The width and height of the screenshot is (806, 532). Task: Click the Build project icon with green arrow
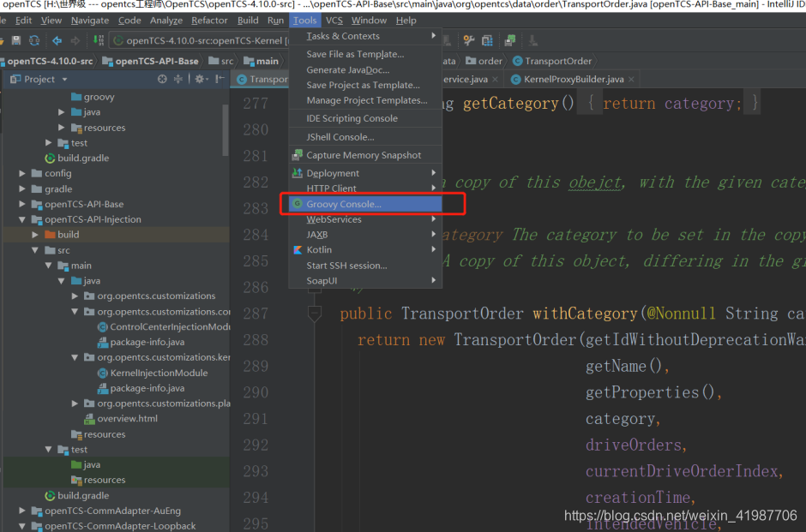(x=99, y=40)
